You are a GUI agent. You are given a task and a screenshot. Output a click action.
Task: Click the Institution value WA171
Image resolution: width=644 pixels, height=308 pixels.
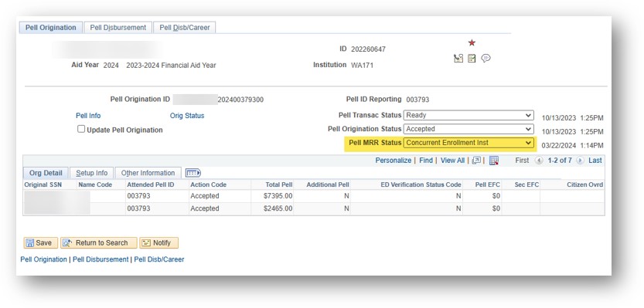click(363, 65)
